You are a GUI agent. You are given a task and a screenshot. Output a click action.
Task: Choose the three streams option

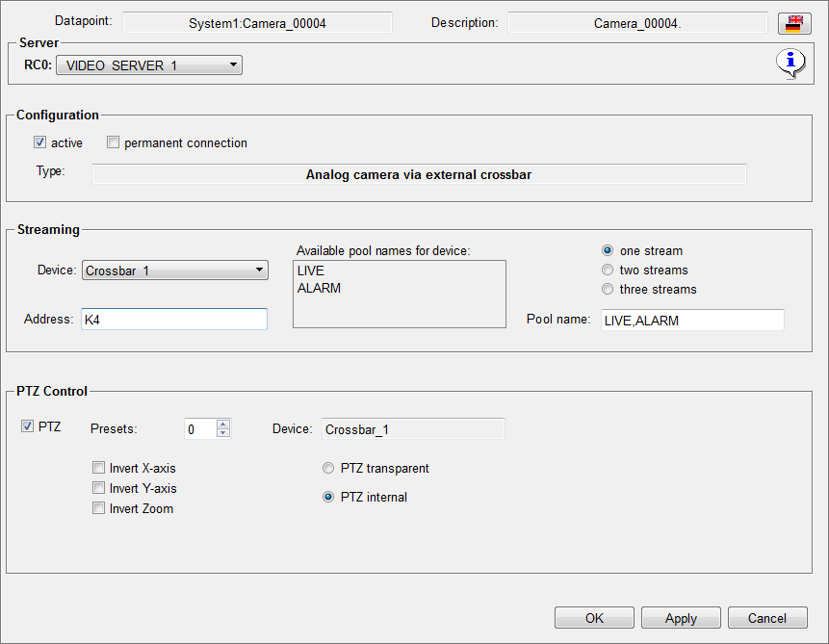coord(607,289)
